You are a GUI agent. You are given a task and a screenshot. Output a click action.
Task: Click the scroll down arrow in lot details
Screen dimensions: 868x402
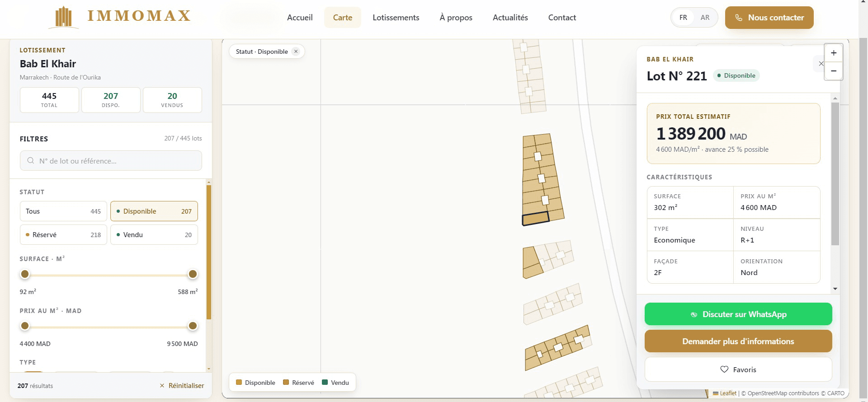[x=835, y=289]
